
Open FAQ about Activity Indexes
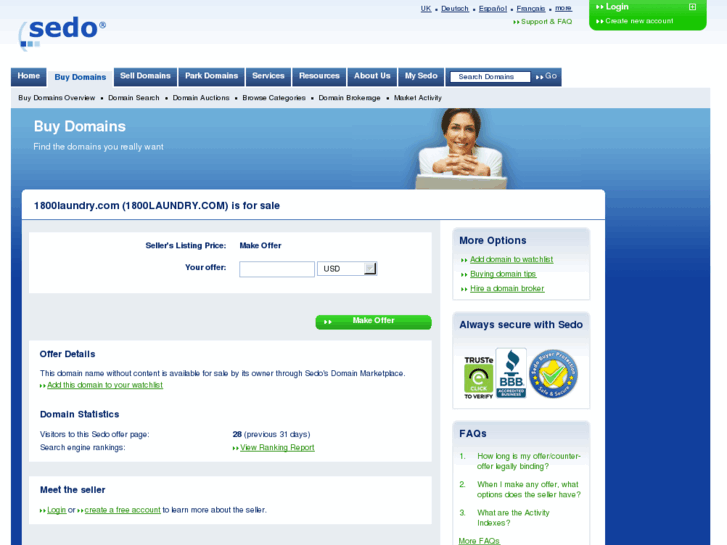(x=513, y=518)
